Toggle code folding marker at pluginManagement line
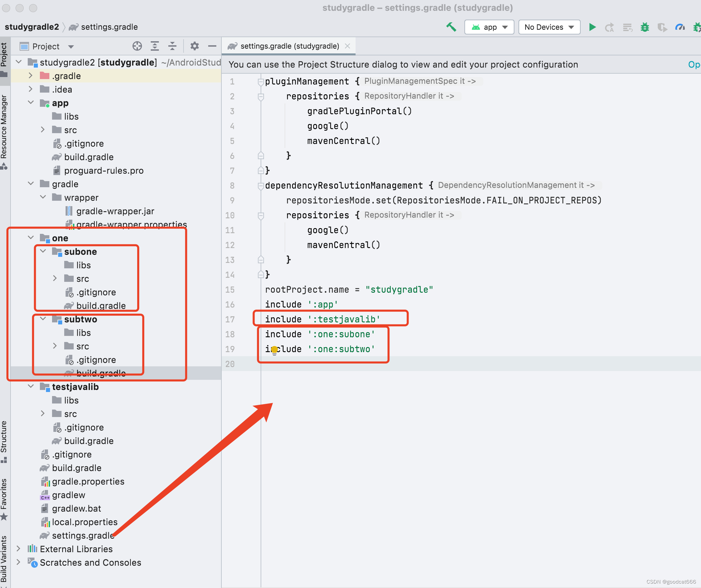The image size is (701, 588). point(261,81)
